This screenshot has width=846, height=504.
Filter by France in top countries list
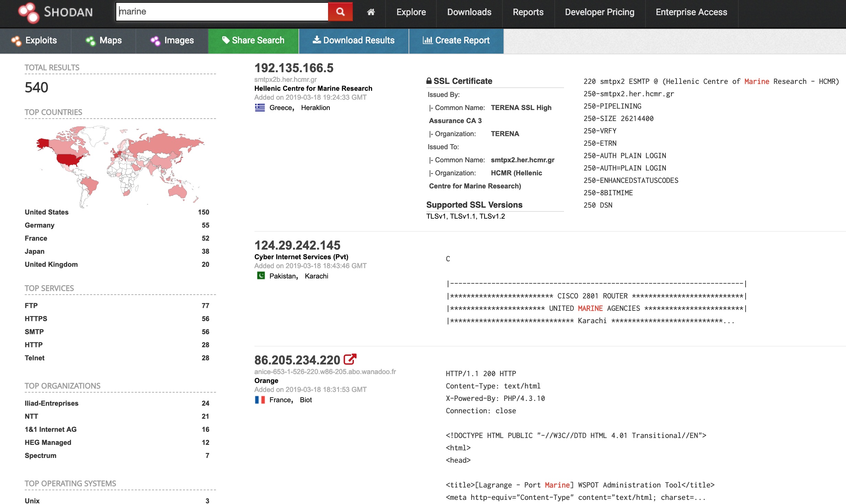[x=36, y=238]
